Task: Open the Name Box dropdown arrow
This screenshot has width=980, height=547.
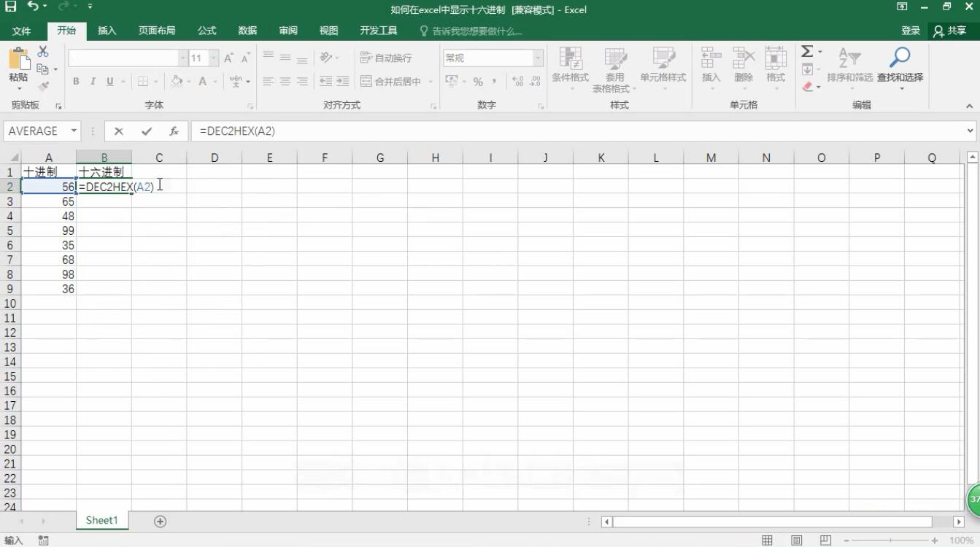Action: 74,131
